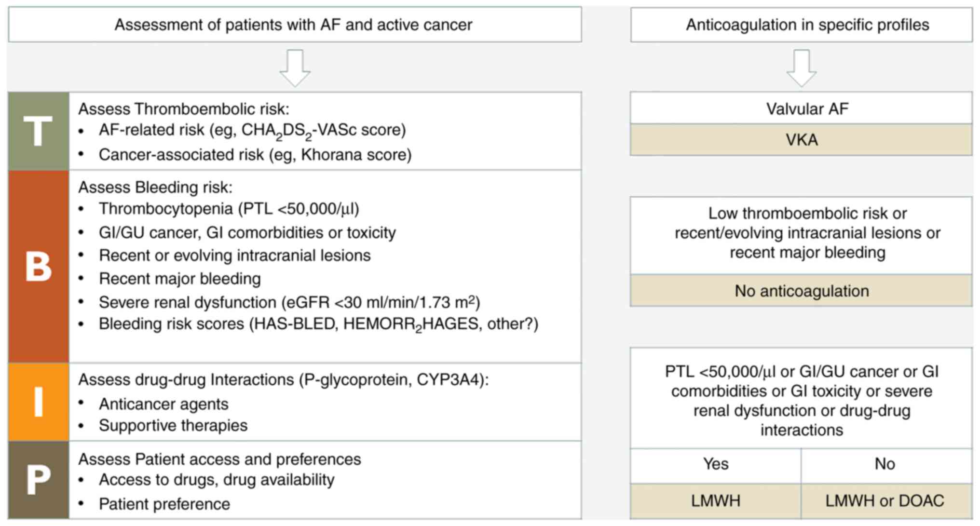Select the Assessment of patients with AF header
980x526 pixels.
pyautogui.click(x=294, y=25)
